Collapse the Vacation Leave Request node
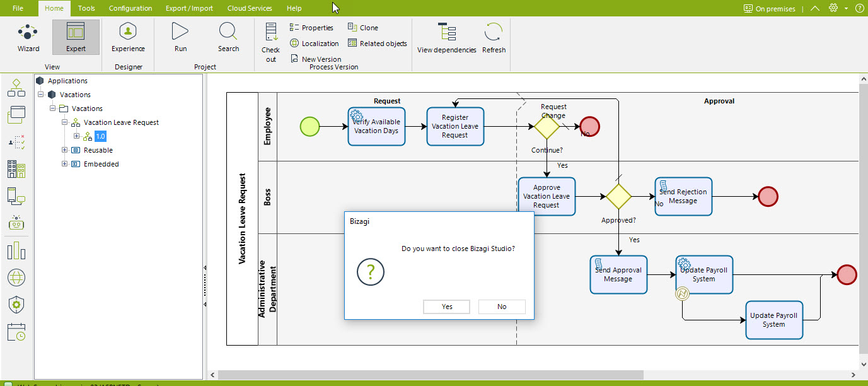 click(x=65, y=122)
